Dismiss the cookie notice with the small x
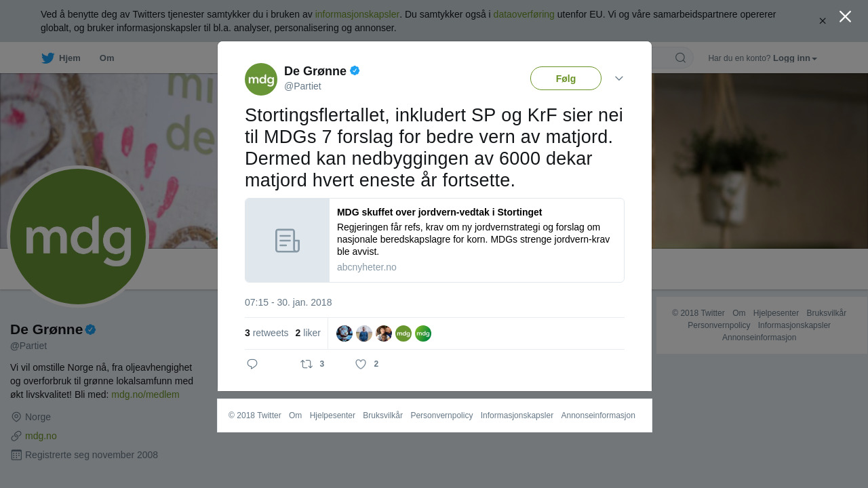The width and height of the screenshot is (868, 488). tap(823, 21)
